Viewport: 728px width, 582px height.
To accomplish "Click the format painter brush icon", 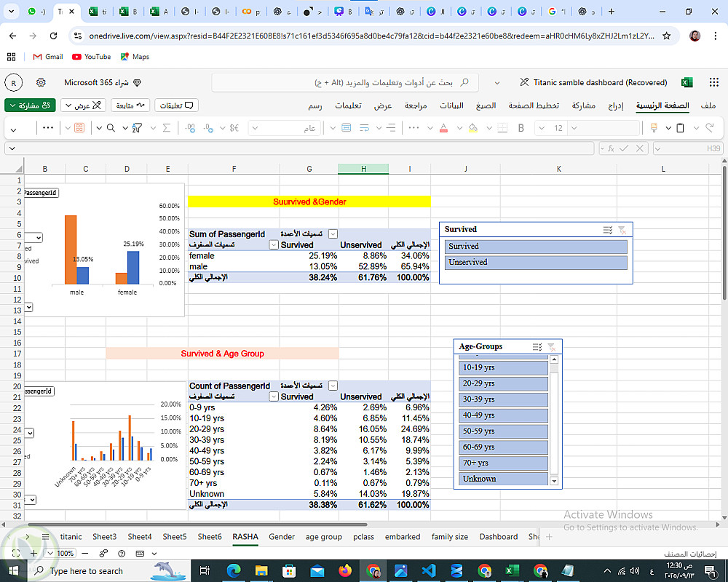I will (x=654, y=128).
